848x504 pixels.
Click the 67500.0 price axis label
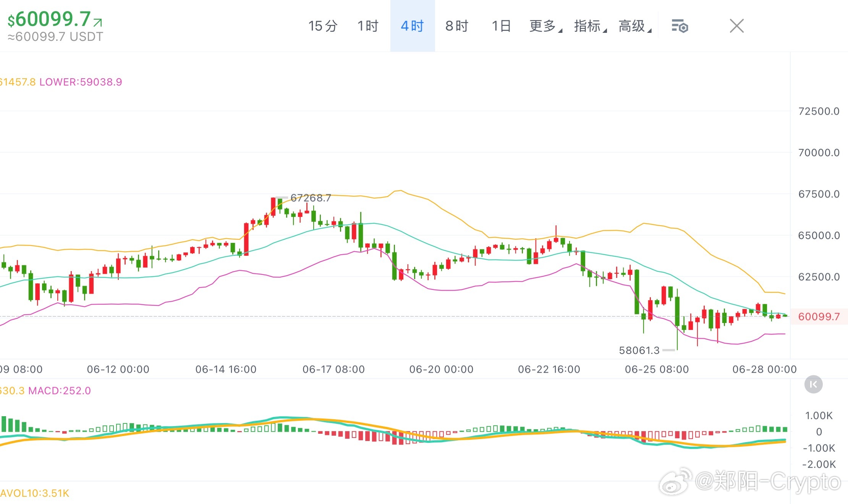point(819,194)
